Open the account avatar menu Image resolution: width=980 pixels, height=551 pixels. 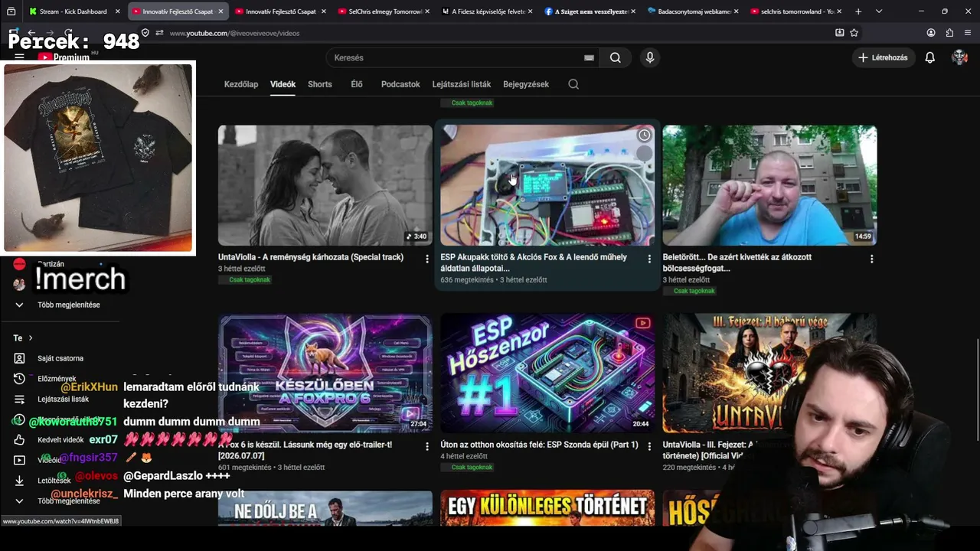pyautogui.click(x=959, y=57)
